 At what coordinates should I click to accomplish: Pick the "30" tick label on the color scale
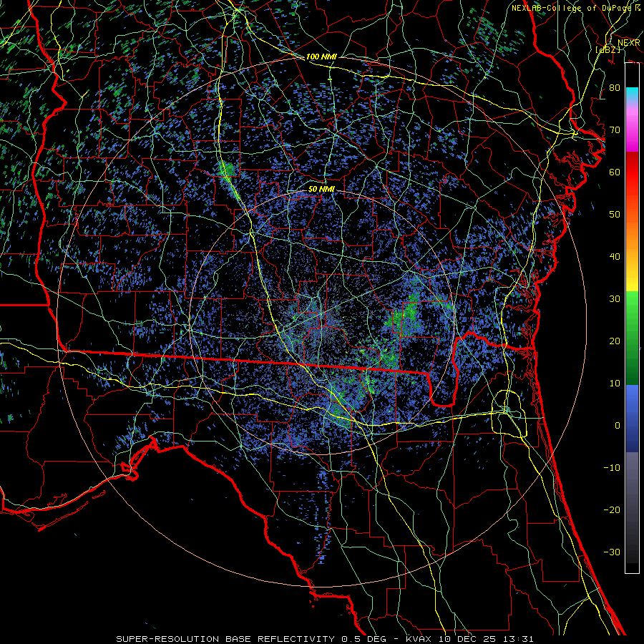click(615, 298)
